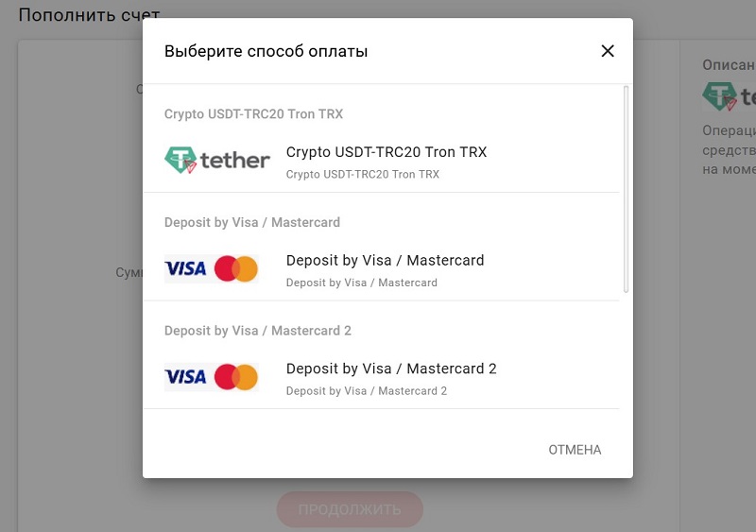Click the payment list vertical scrollbar
This screenshot has height=532, width=756.
coord(626,189)
